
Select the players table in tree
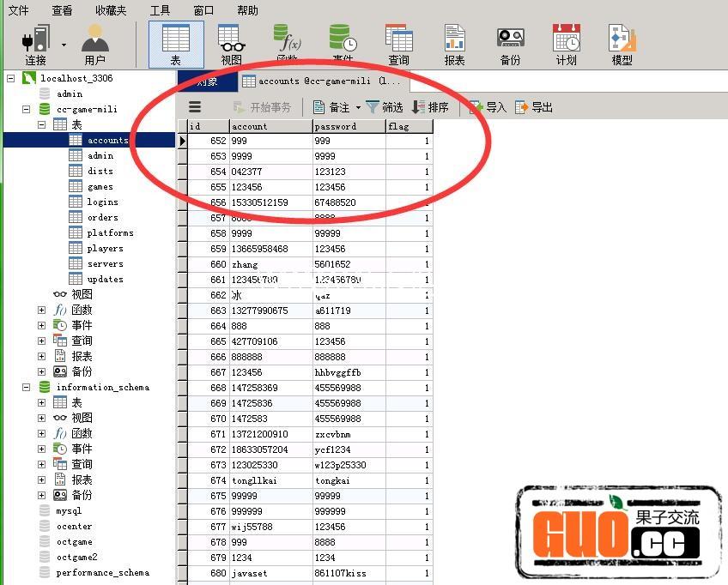point(105,249)
